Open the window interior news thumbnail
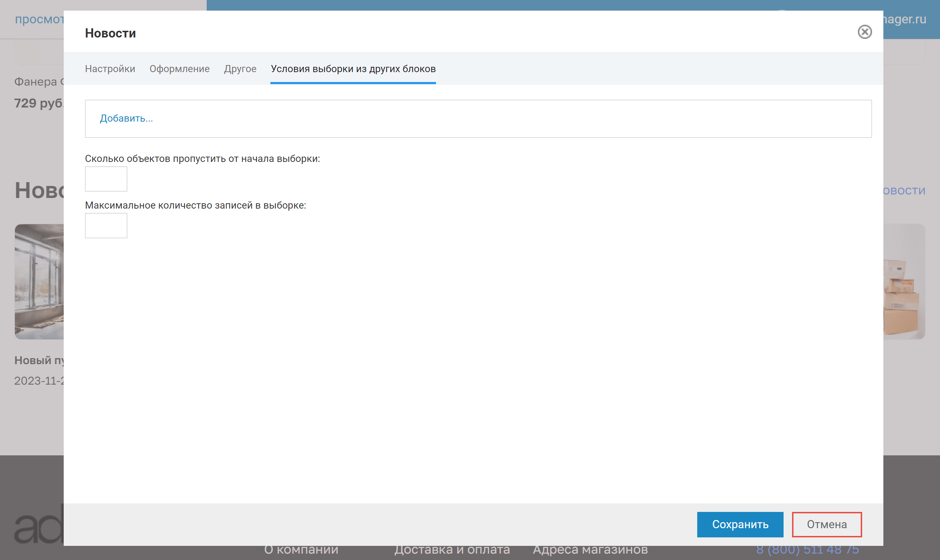 tap(39, 281)
